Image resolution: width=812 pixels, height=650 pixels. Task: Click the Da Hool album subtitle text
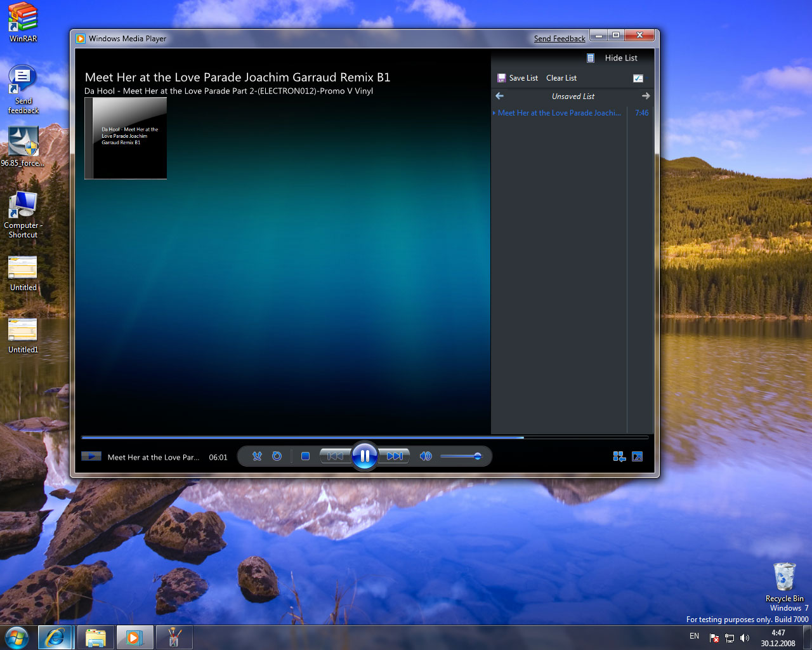click(228, 91)
